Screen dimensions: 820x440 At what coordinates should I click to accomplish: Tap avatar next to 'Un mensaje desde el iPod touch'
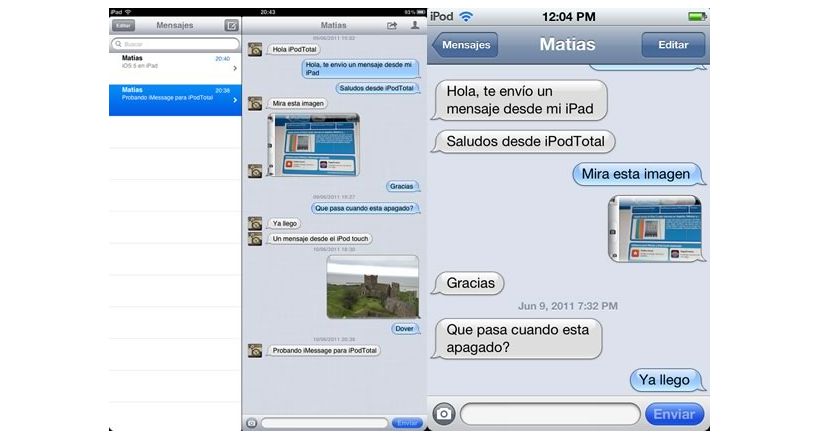click(x=255, y=239)
